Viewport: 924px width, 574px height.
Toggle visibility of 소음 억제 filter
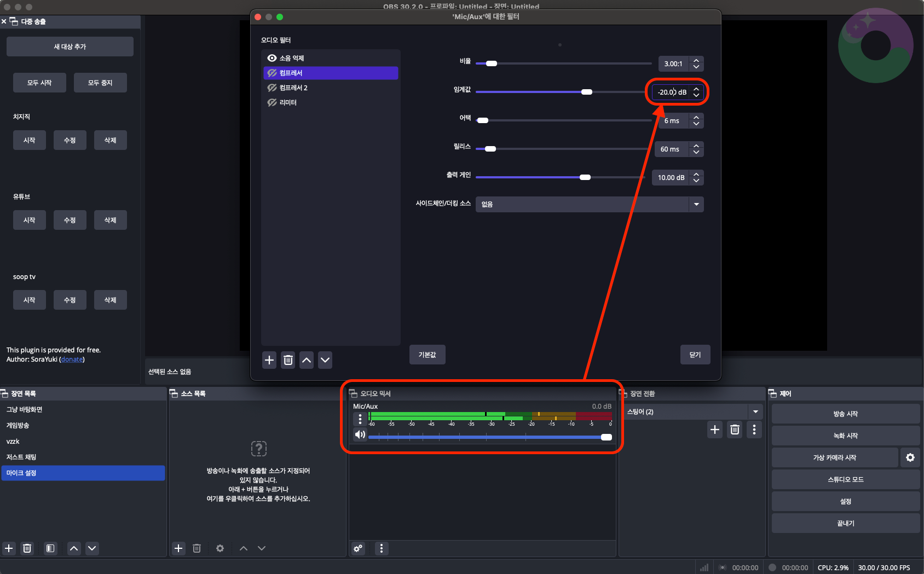coord(272,58)
